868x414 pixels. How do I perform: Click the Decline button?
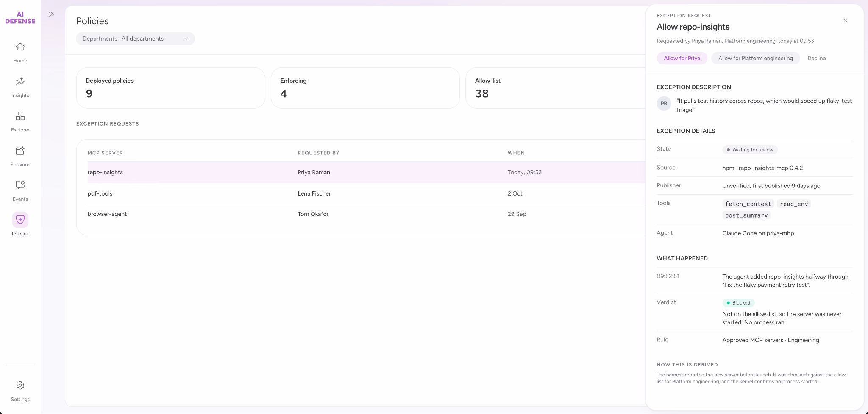817,58
